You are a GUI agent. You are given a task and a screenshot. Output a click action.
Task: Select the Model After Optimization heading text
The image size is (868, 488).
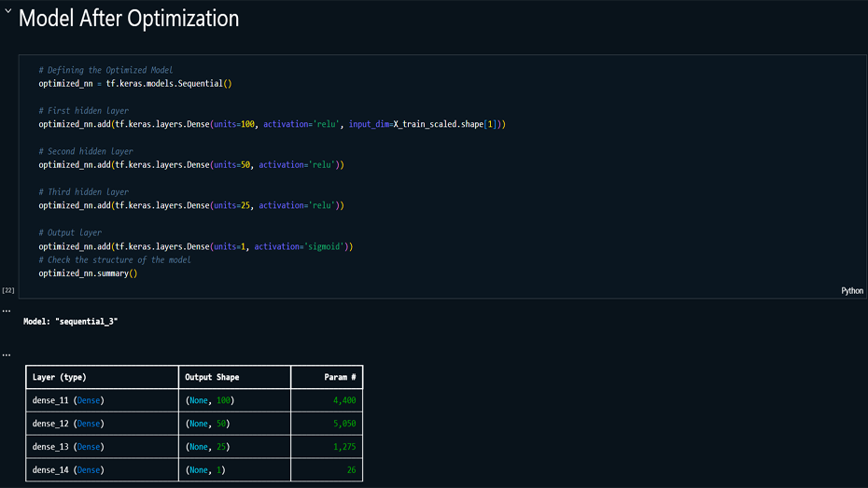129,19
